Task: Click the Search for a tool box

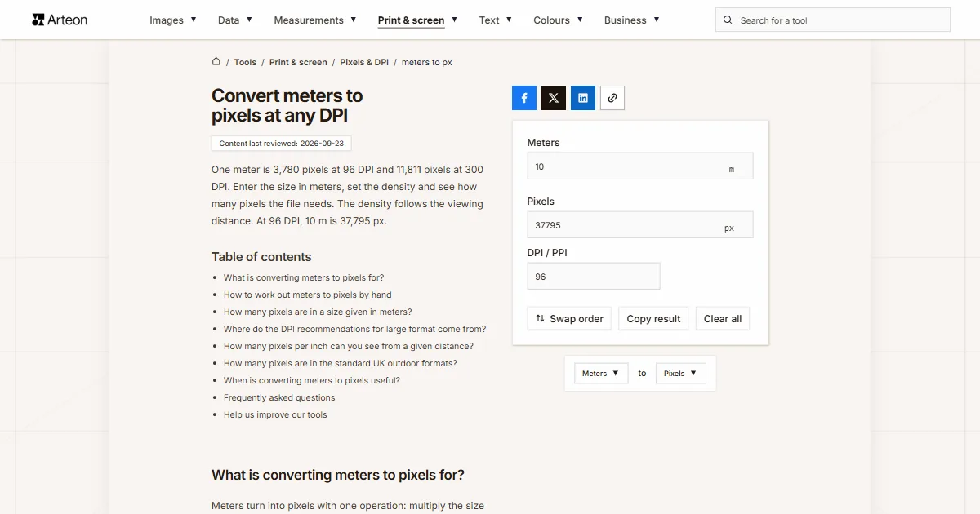Action: tap(833, 20)
